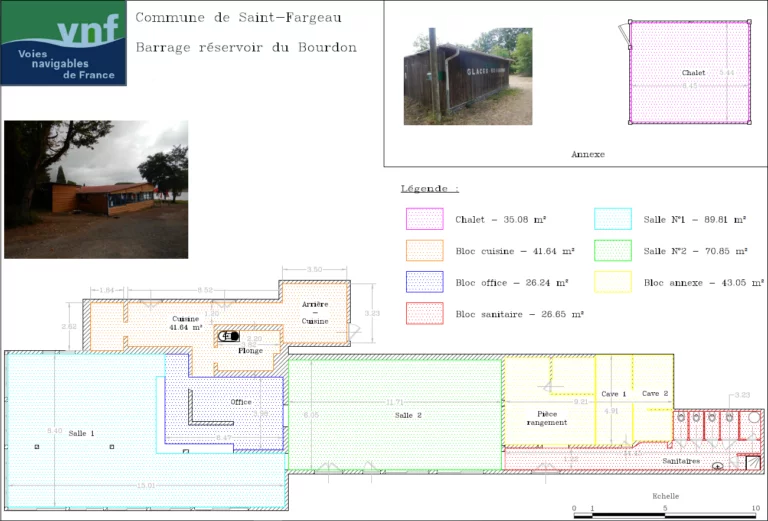The width and height of the screenshot is (768, 521).
Task: Click the Salle N°1 cyan legend swatch
Action: click(x=612, y=220)
